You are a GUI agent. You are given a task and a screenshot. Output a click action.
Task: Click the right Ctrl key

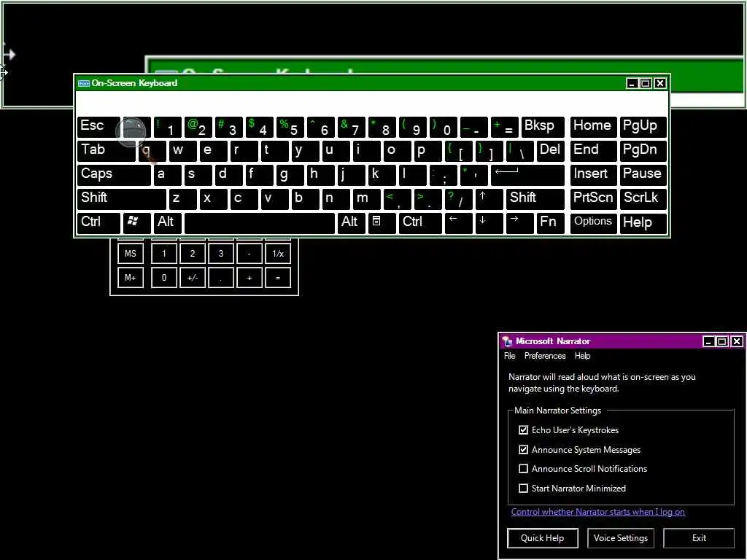pos(419,222)
